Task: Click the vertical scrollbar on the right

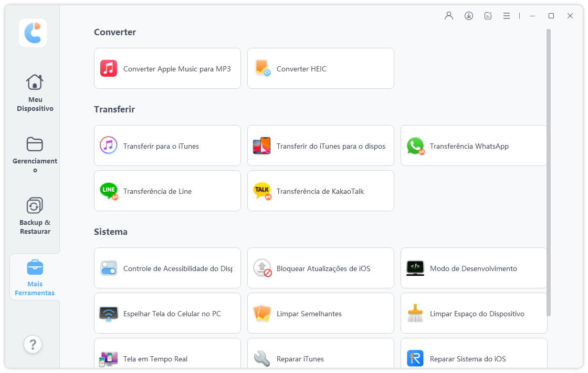Action: pyautogui.click(x=549, y=172)
